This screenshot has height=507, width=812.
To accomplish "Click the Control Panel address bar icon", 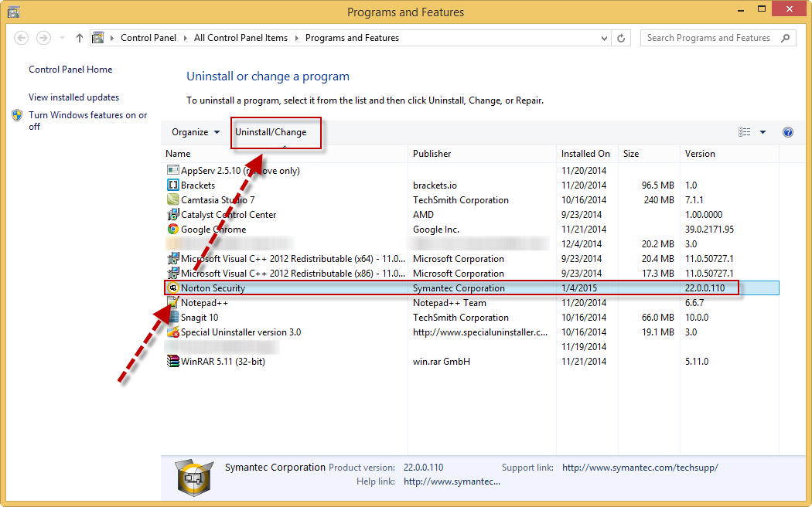I will [x=98, y=38].
